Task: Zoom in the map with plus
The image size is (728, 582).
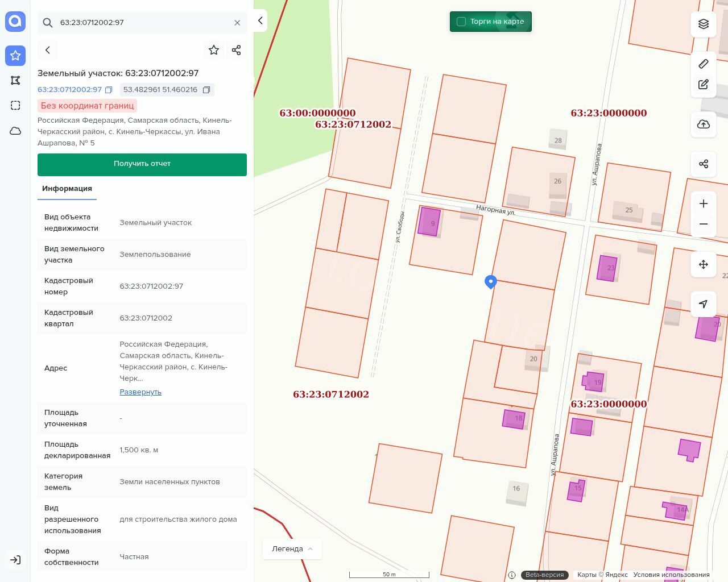Action: click(x=704, y=203)
